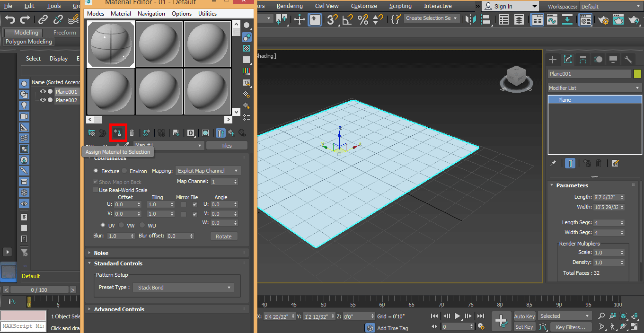Click Get Material icon in Material Editor
Screen dimensions: 644x333
click(x=92, y=133)
